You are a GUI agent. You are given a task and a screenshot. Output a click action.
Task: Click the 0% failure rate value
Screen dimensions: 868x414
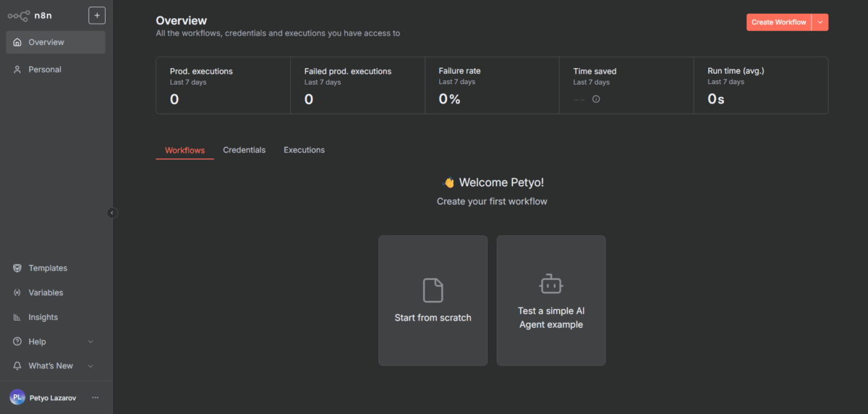pos(450,99)
